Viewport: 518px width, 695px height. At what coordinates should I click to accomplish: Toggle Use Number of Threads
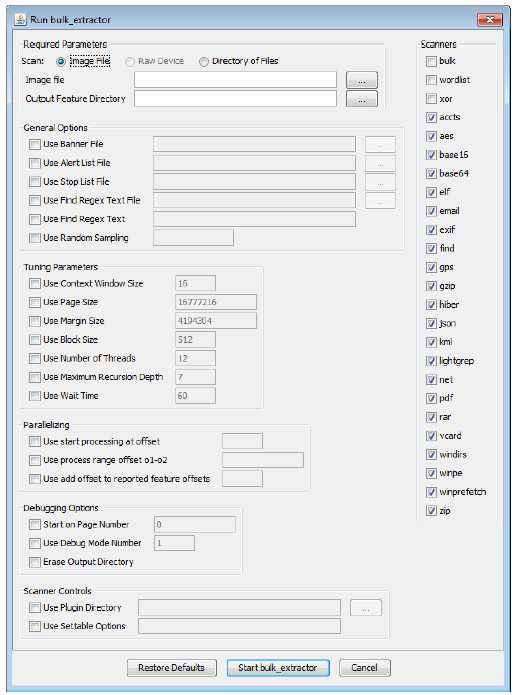[x=35, y=358]
